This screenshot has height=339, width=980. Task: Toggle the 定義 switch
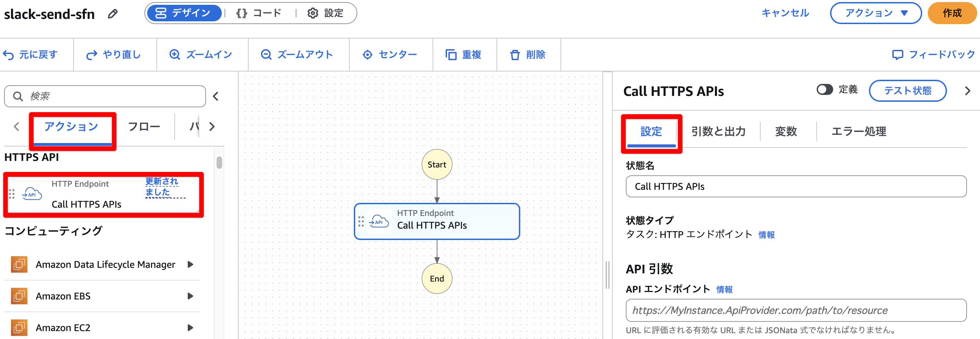tap(824, 90)
